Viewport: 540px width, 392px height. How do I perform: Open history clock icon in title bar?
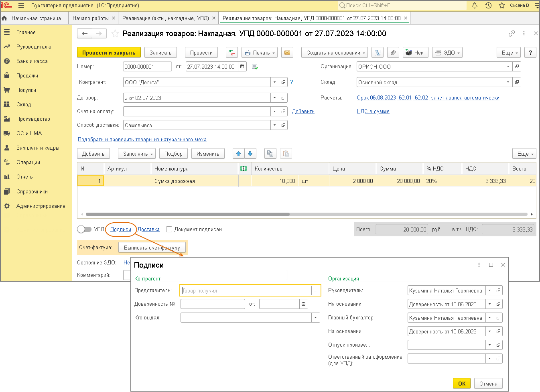488,6
